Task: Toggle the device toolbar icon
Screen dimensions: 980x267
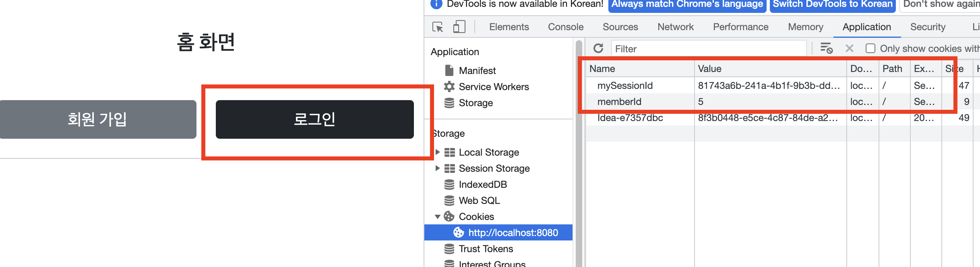Action: pyautogui.click(x=459, y=27)
